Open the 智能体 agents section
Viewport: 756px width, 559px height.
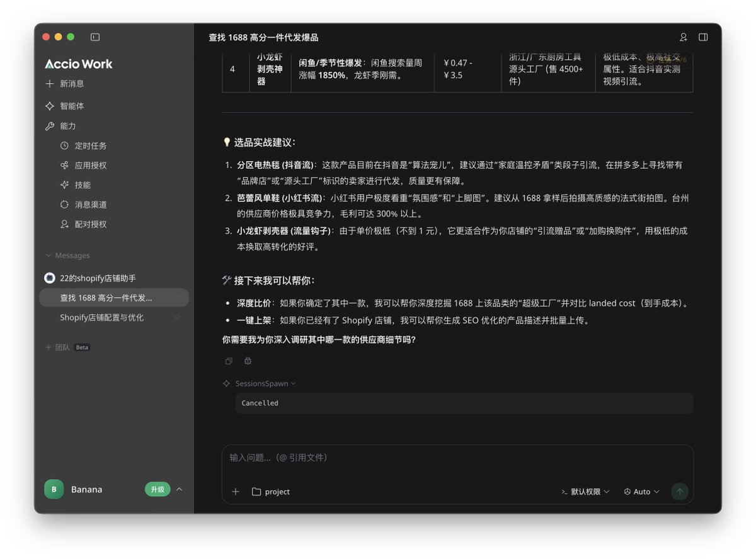click(x=64, y=106)
